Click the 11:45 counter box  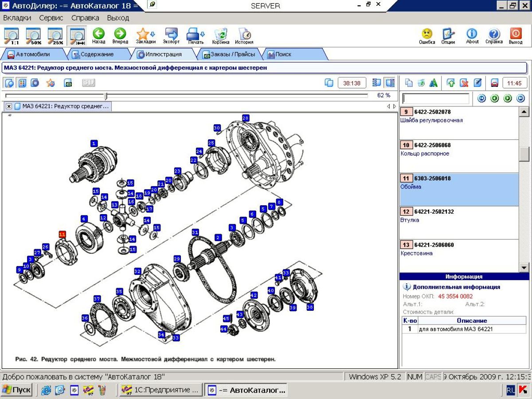[514, 83]
